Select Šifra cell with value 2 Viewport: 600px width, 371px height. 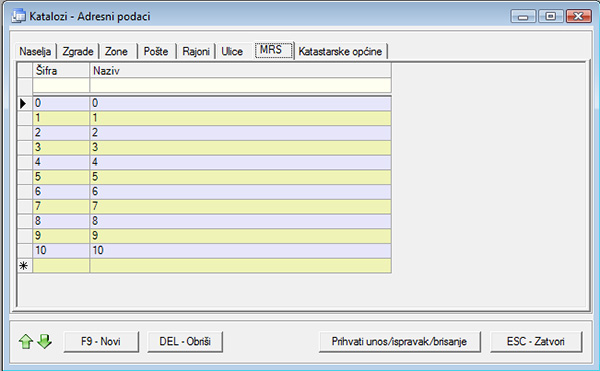[x=61, y=133]
